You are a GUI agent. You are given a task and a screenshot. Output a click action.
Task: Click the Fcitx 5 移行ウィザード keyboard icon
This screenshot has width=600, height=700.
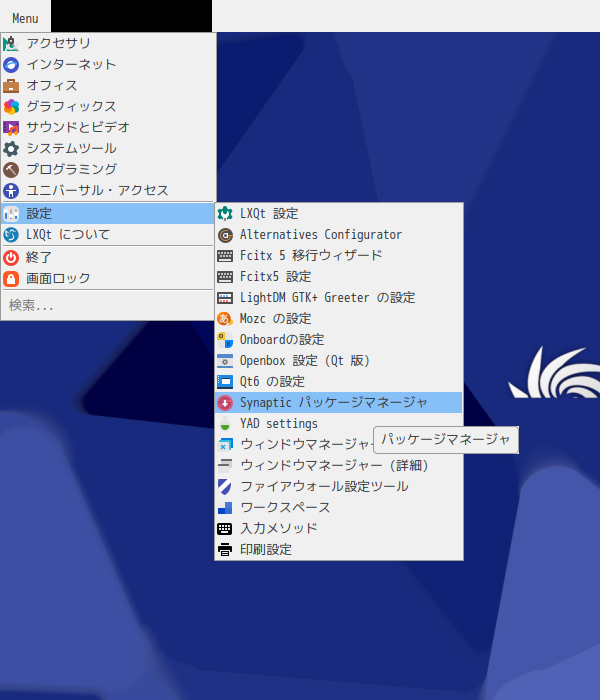tap(225, 256)
